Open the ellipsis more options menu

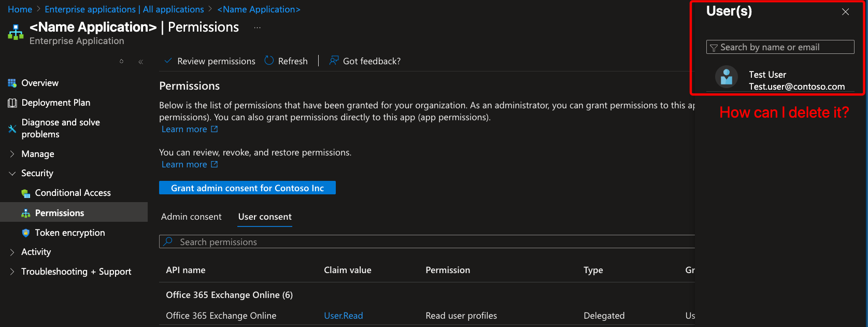click(257, 27)
